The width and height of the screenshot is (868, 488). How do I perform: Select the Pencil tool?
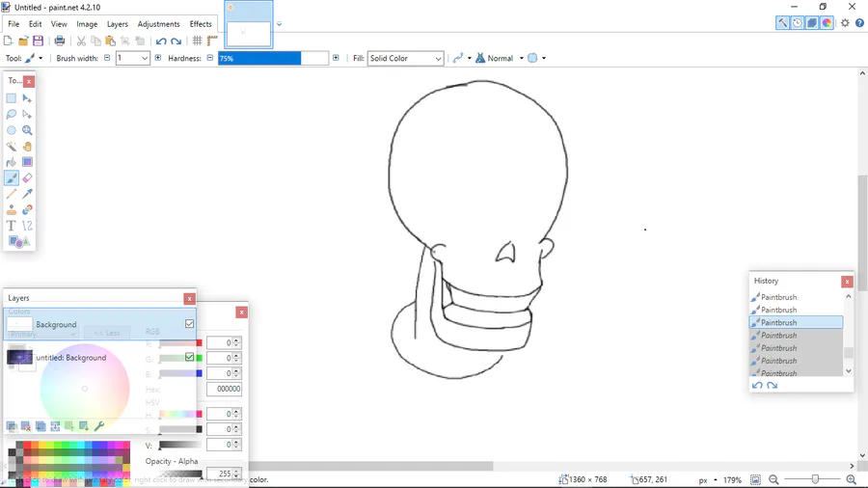click(x=11, y=194)
